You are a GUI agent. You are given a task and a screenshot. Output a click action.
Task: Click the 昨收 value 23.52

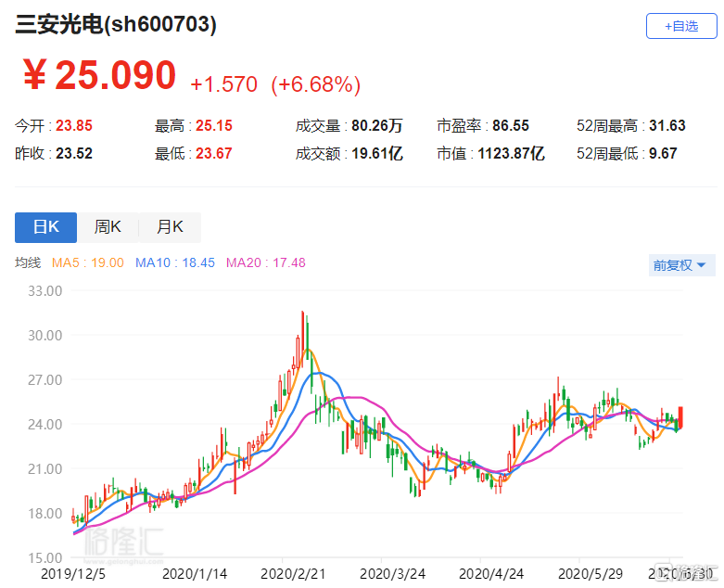[74, 153]
